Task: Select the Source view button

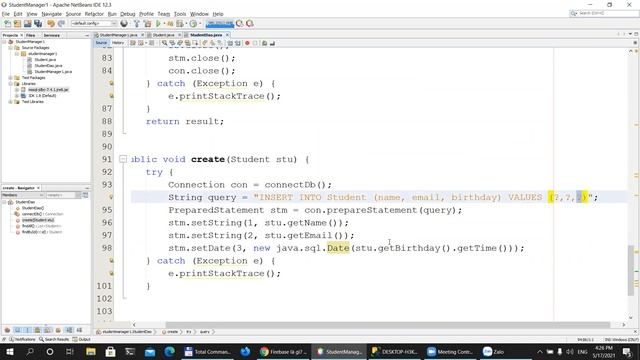Action: [x=101, y=43]
